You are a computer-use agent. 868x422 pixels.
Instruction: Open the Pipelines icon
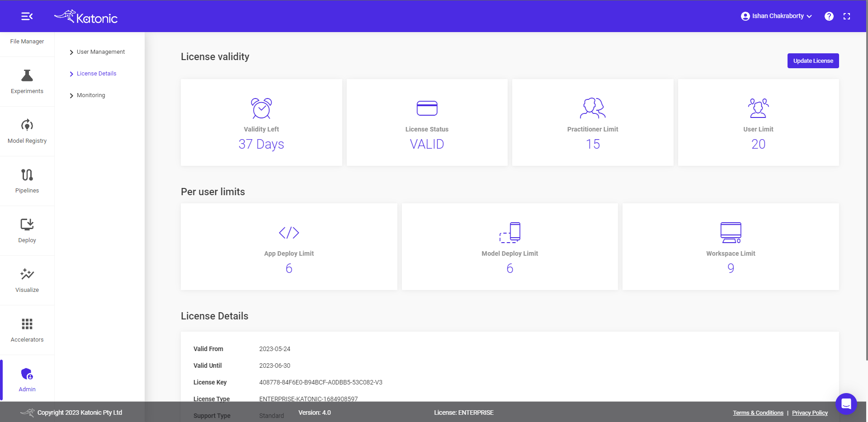coord(27,174)
